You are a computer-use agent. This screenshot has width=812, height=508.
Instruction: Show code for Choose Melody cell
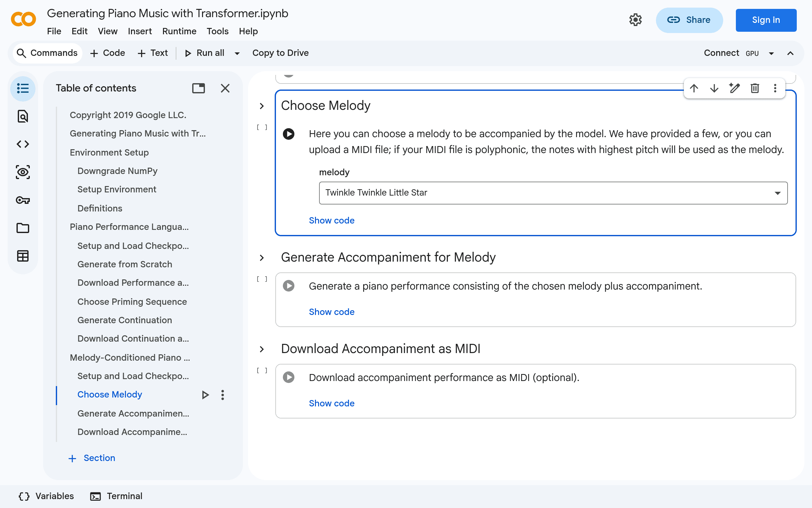click(331, 220)
